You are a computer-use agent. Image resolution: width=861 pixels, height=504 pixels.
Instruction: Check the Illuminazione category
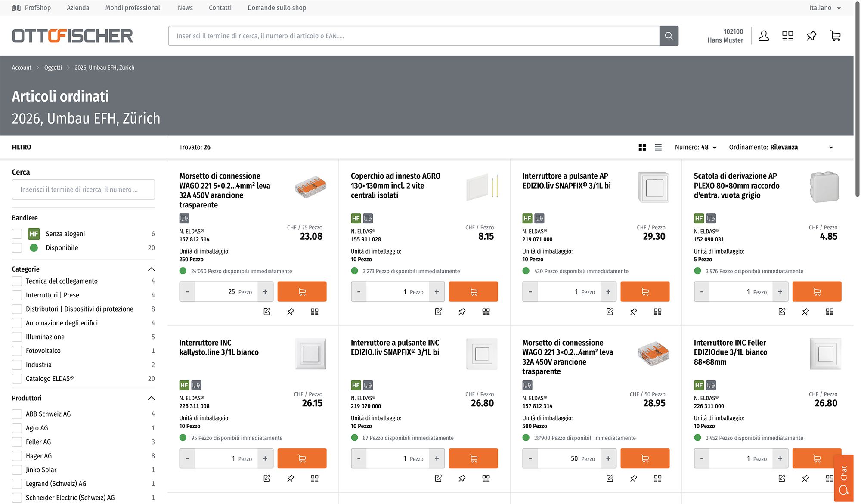tap(17, 337)
